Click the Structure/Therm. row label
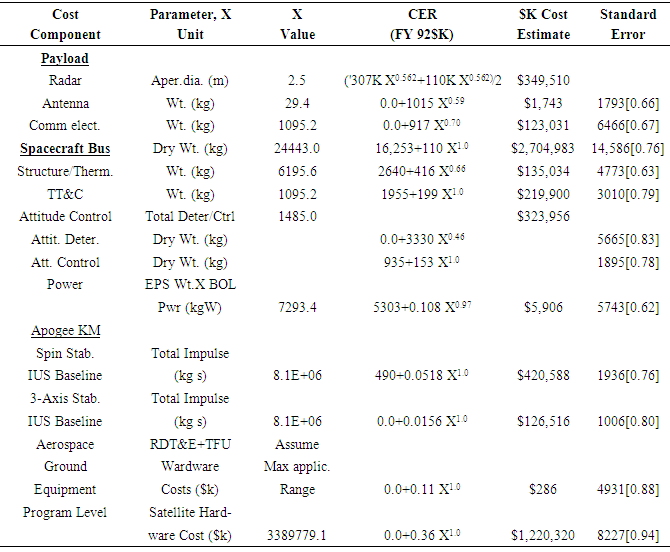670x552 pixels. (65, 171)
